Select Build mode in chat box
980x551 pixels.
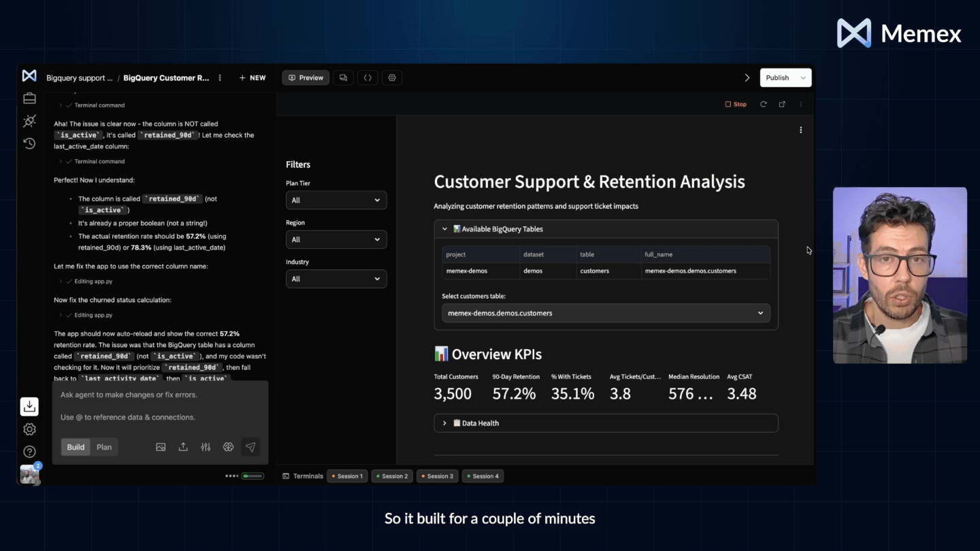[76, 447]
